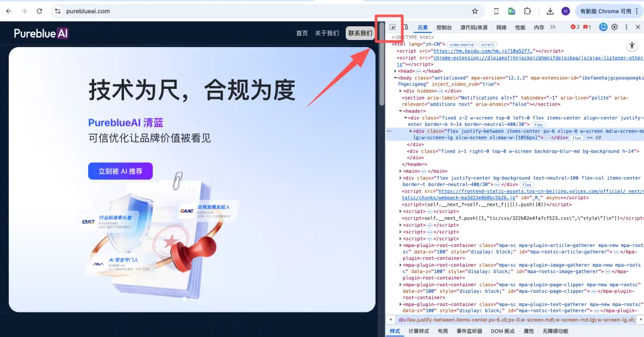Open the 首页 nav link

point(302,33)
